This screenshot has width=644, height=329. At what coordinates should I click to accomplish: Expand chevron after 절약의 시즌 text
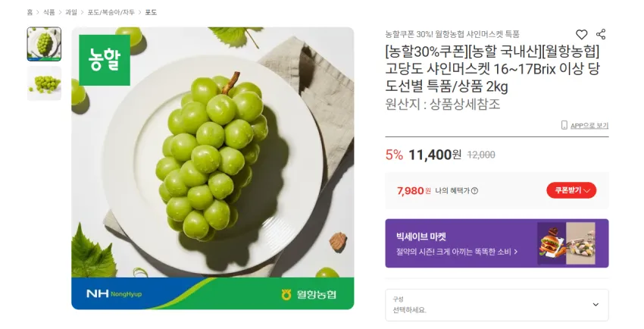click(515, 252)
